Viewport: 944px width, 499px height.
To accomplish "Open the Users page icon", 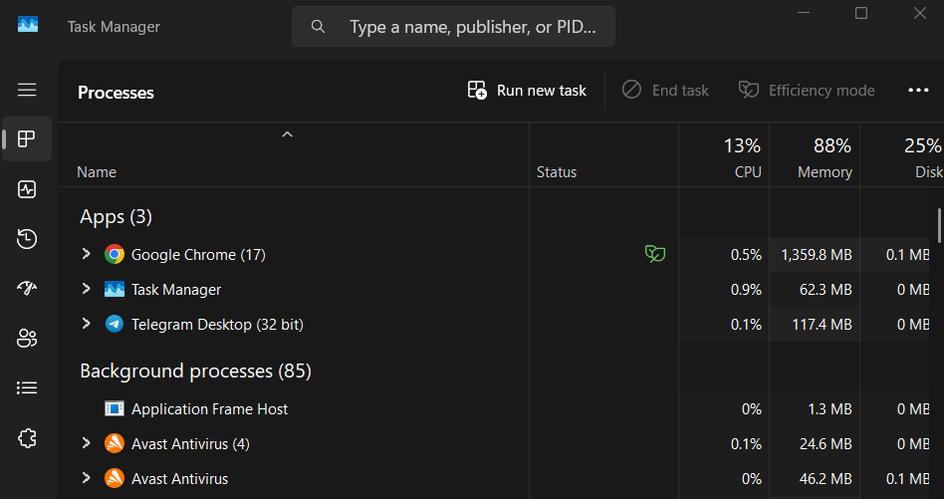I will point(26,338).
